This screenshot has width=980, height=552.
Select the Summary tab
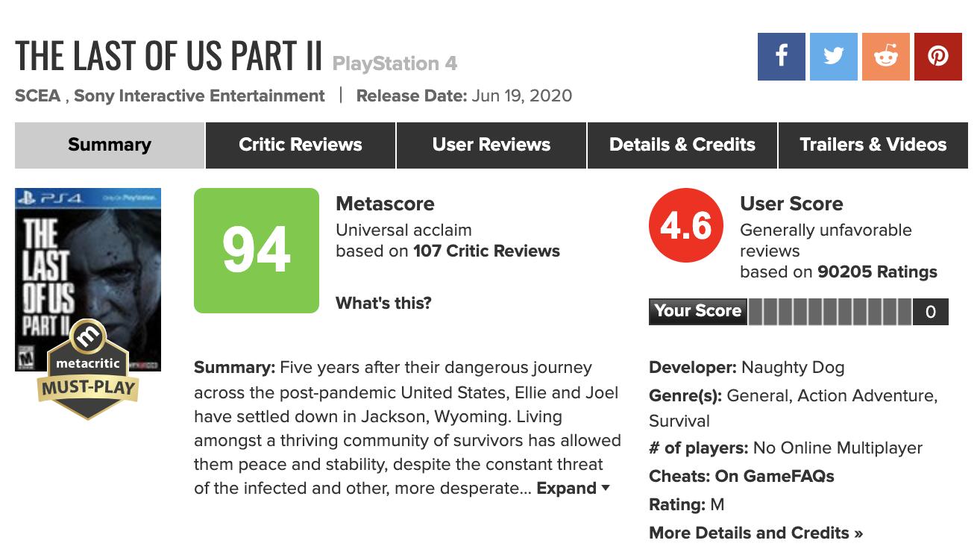click(110, 145)
